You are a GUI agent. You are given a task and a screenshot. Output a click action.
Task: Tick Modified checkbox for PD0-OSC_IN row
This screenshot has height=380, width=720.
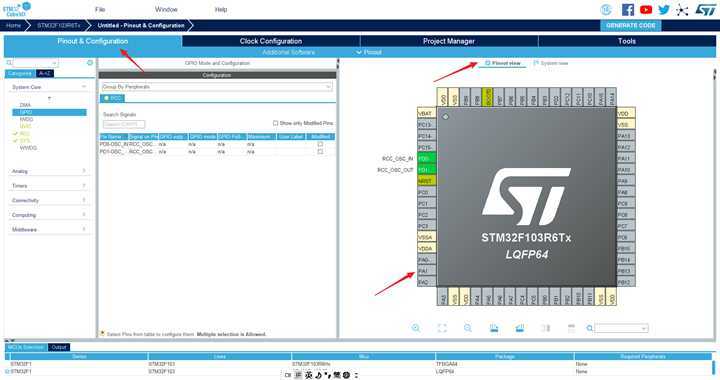coord(320,144)
